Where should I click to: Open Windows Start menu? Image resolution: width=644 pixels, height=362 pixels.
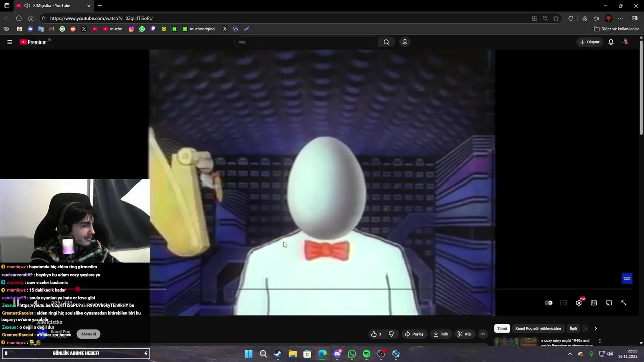tap(248, 354)
